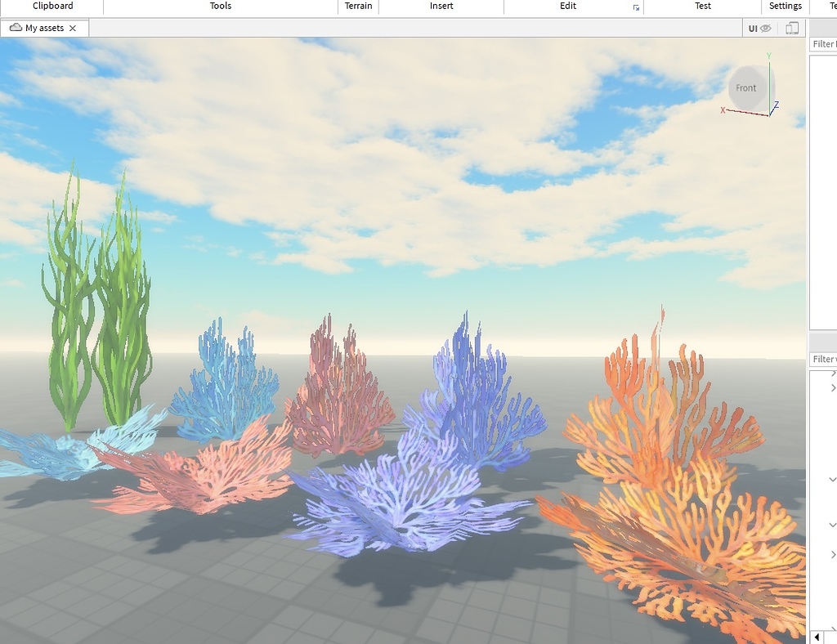The width and height of the screenshot is (837, 644).
Task: Toggle UI visibility with the eye icon
Action: [x=765, y=27]
